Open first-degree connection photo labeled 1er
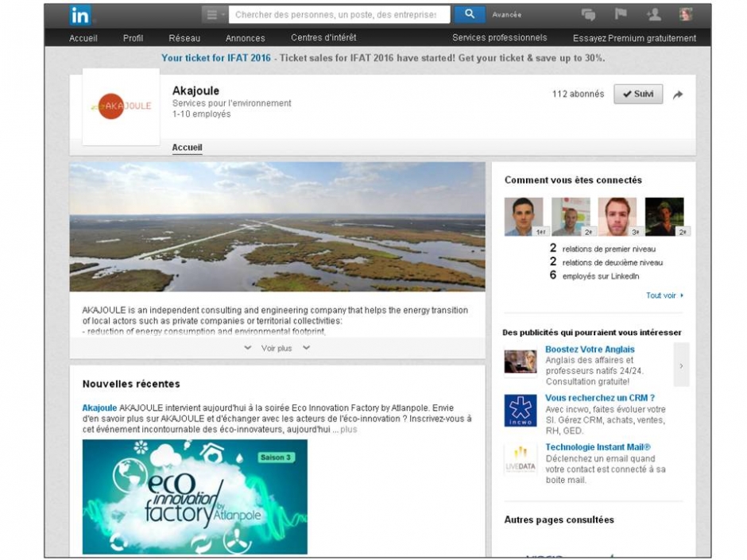 point(524,217)
